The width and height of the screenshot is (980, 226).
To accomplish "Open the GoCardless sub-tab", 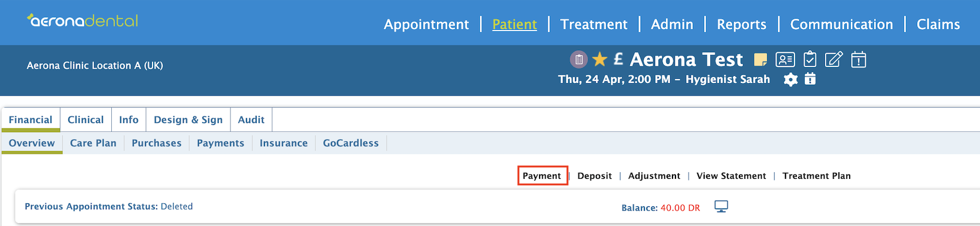I will click(x=351, y=143).
